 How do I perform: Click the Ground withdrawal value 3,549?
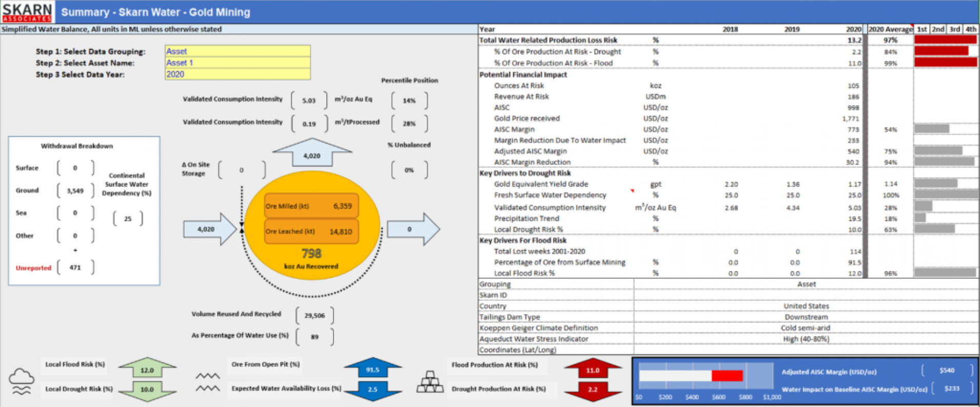75,191
